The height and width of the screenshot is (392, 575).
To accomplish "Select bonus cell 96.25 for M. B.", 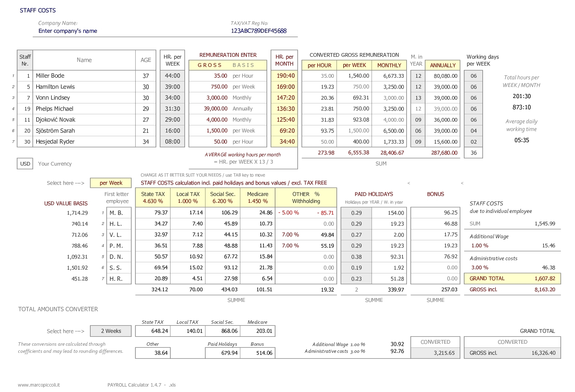I will coord(435,213).
